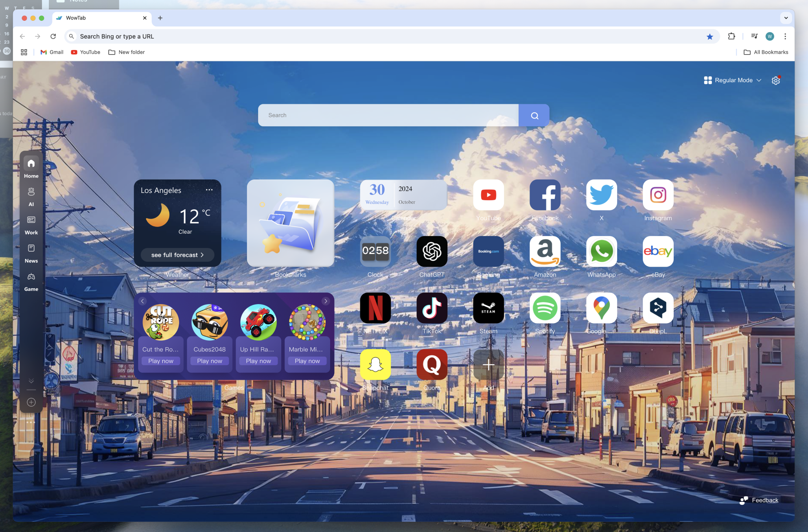Image resolution: width=808 pixels, height=532 pixels.
Task: Toggle bookmark star for this page
Action: [710, 37]
